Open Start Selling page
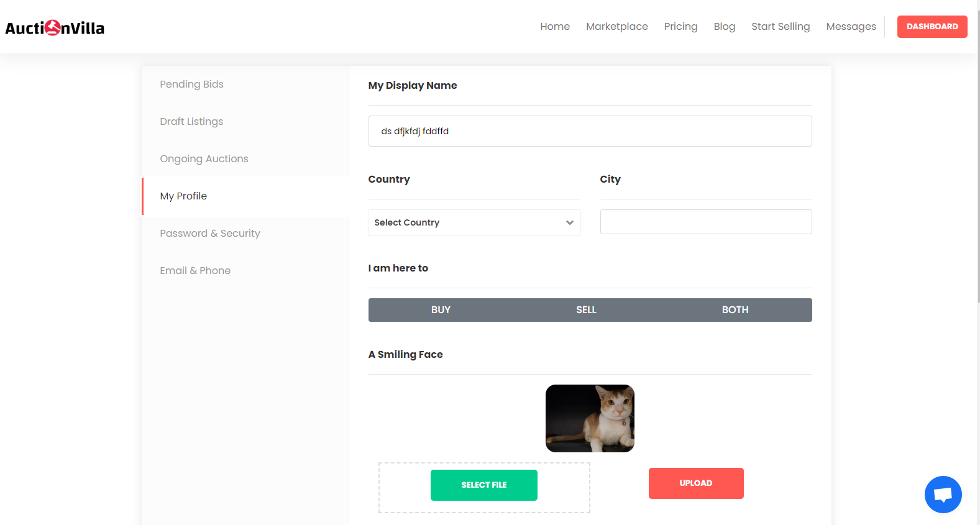 [781, 27]
